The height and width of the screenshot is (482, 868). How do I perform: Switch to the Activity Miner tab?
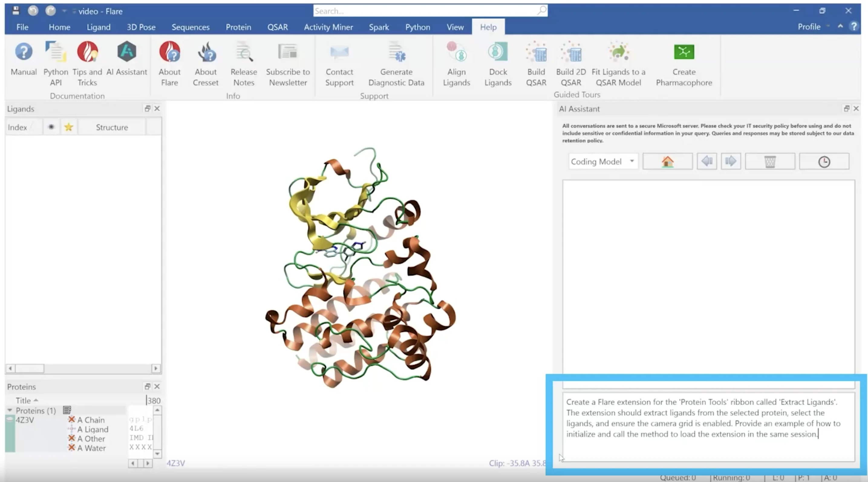point(328,27)
